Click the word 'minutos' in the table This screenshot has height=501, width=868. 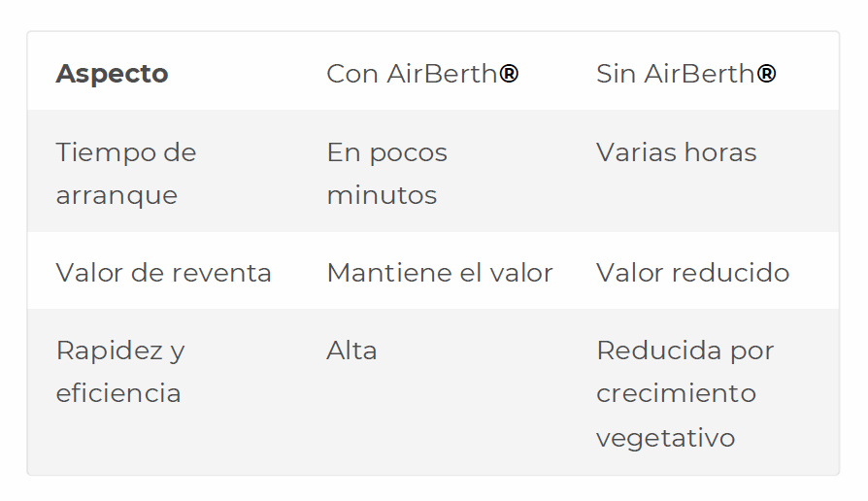[x=382, y=195]
